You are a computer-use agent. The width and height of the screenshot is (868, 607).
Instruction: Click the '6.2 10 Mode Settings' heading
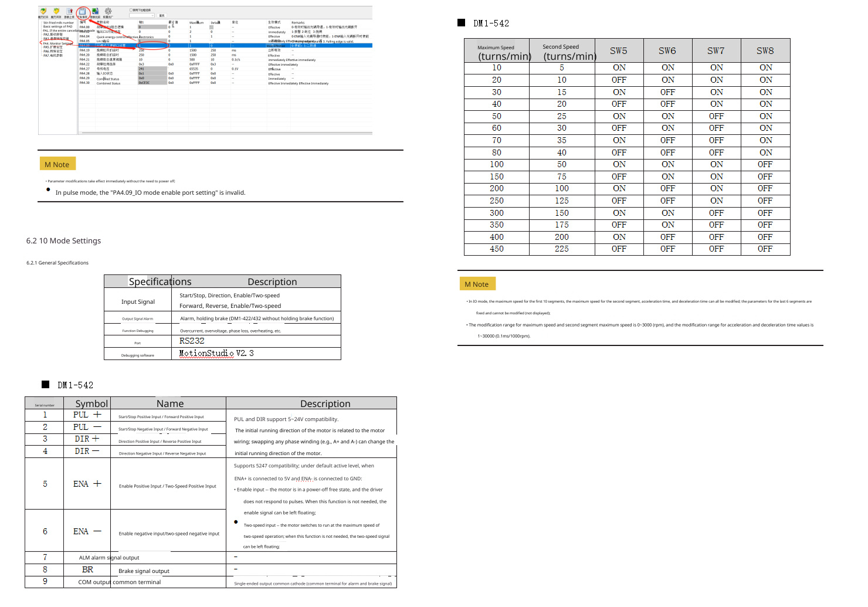click(63, 241)
